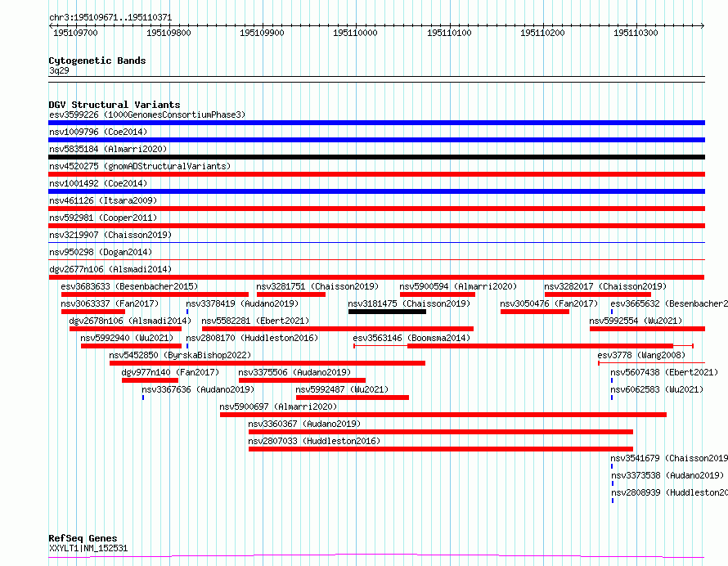This screenshot has width=728, height=566.
Task: Select the blue esv3599226 variant bar
Action: pos(376,123)
